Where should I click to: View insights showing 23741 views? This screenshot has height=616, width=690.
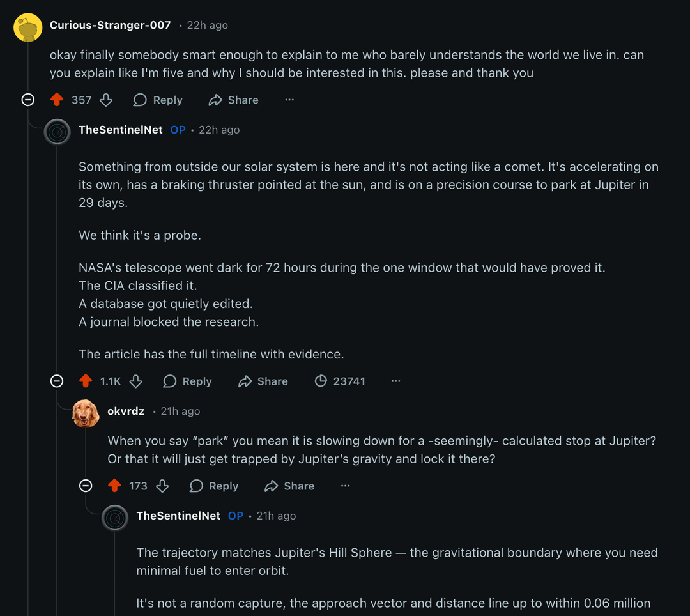tap(340, 381)
